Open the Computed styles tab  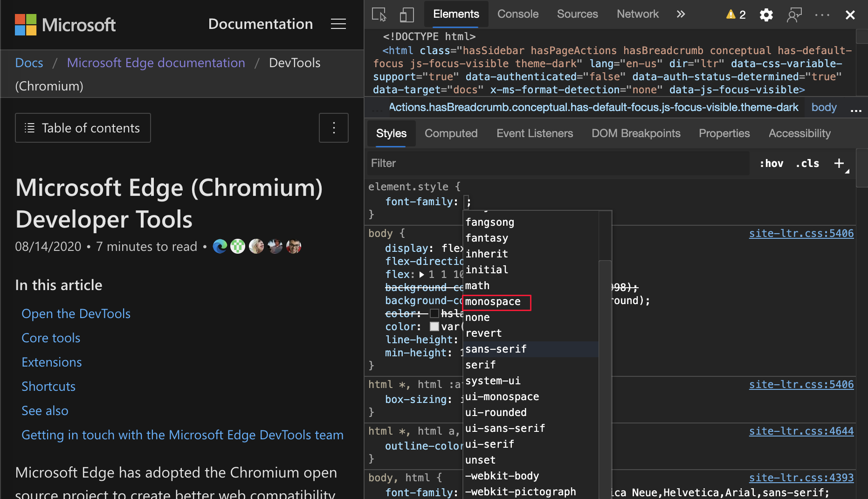tap(451, 133)
